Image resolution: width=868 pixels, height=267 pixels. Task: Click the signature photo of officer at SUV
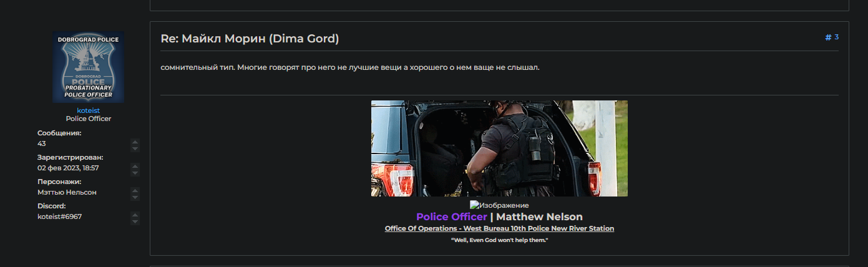(499, 148)
